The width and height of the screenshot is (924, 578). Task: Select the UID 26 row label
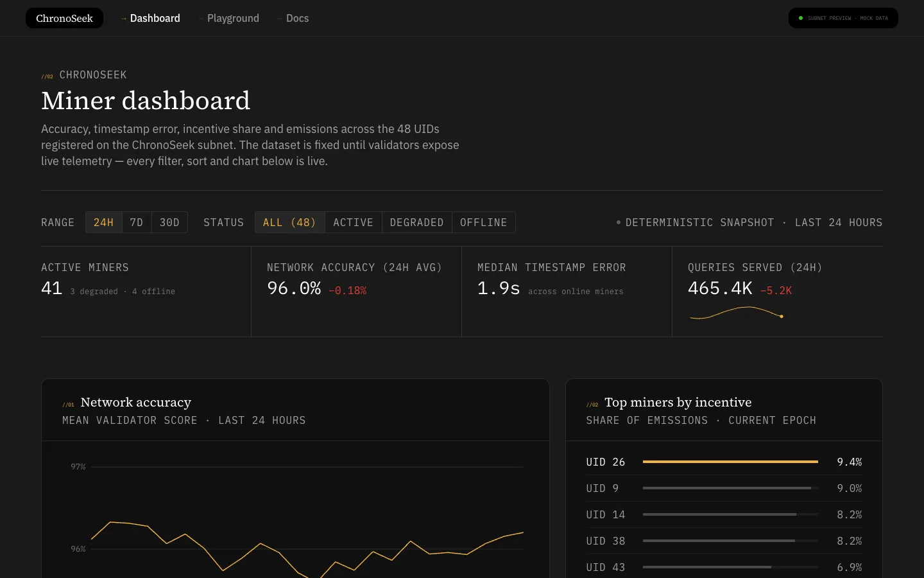605,462
